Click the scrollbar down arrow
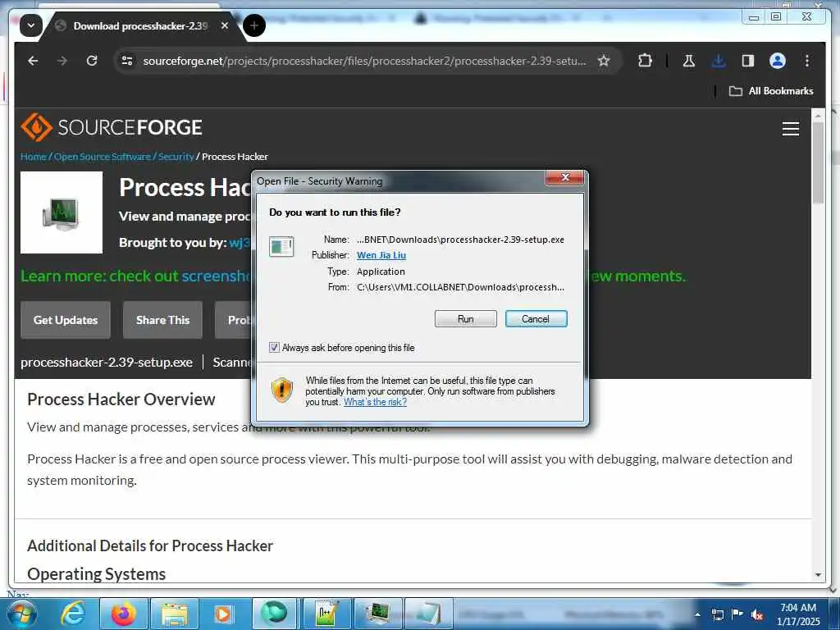The height and width of the screenshot is (630, 840). (818, 575)
